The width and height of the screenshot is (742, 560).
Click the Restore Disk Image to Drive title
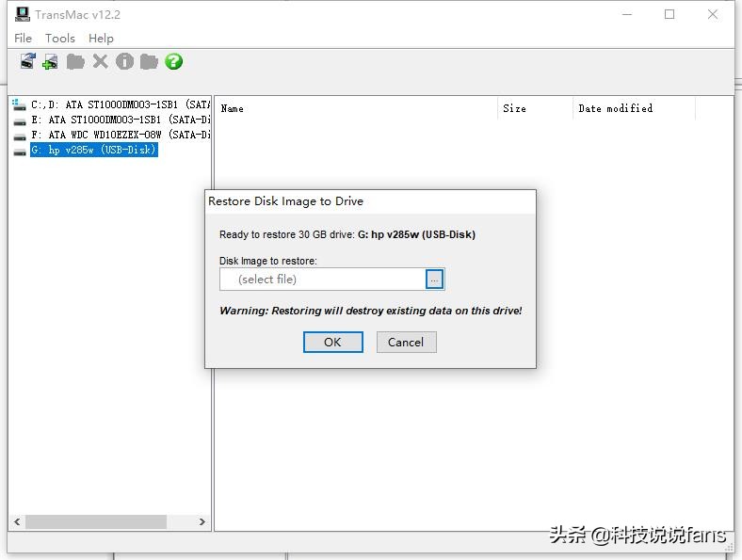pos(286,201)
